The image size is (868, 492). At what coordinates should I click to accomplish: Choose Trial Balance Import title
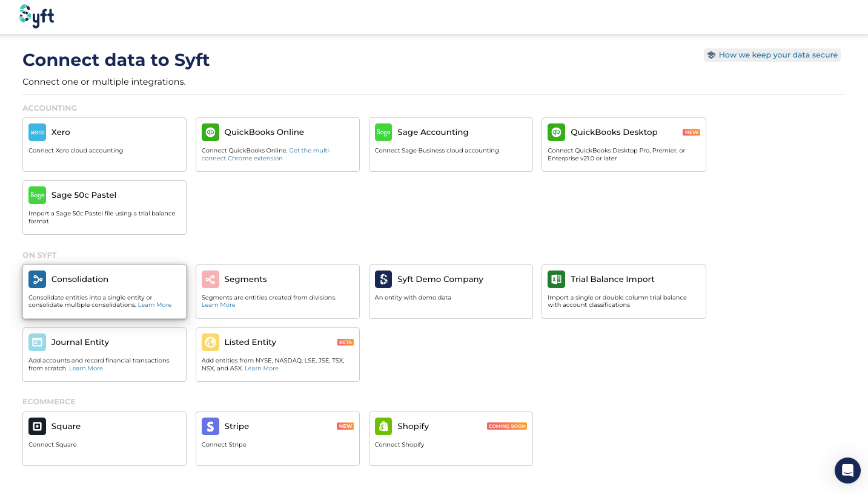pyautogui.click(x=612, y=279)
